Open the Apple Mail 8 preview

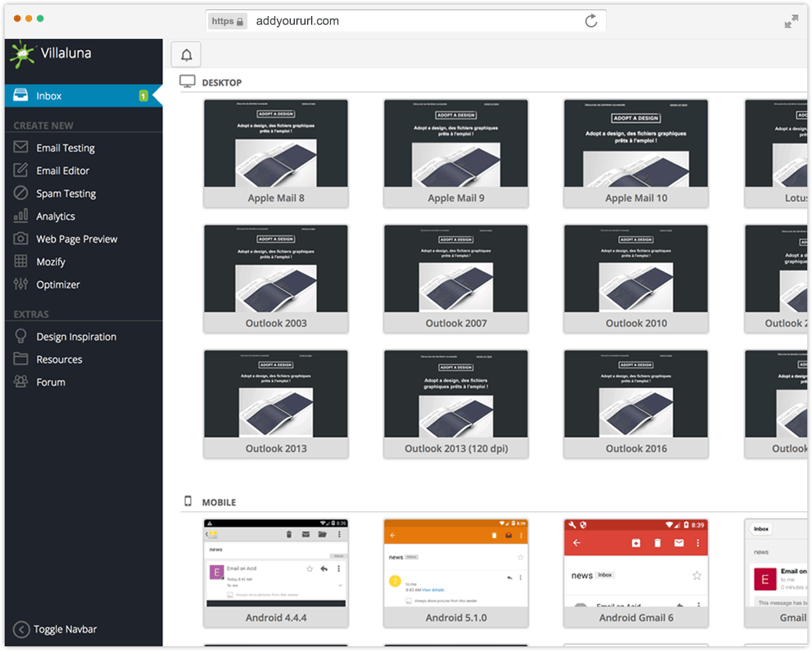[x=276, y=154]
